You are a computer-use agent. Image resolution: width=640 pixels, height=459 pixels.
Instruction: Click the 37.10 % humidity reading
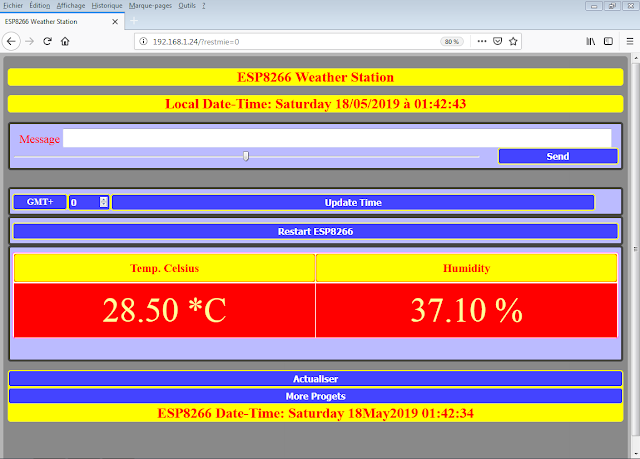(467, 310)
